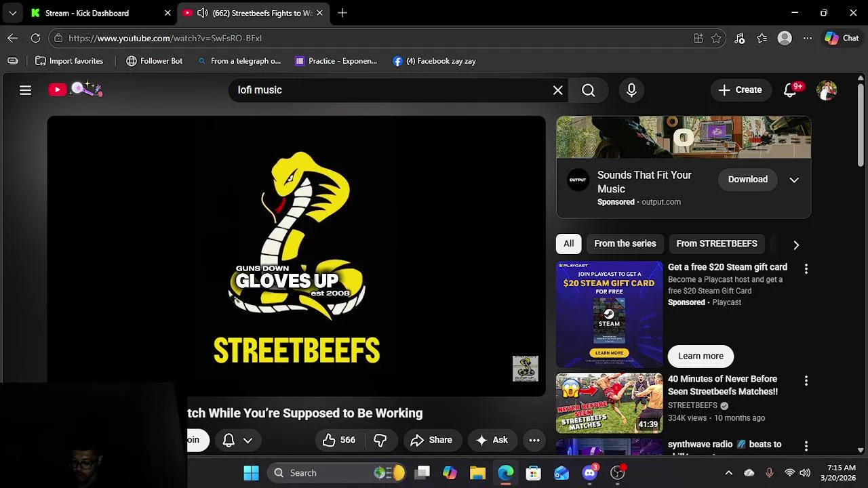Open Edge settings and more menu
Screen dimensions: 868x488
(807, 38)
